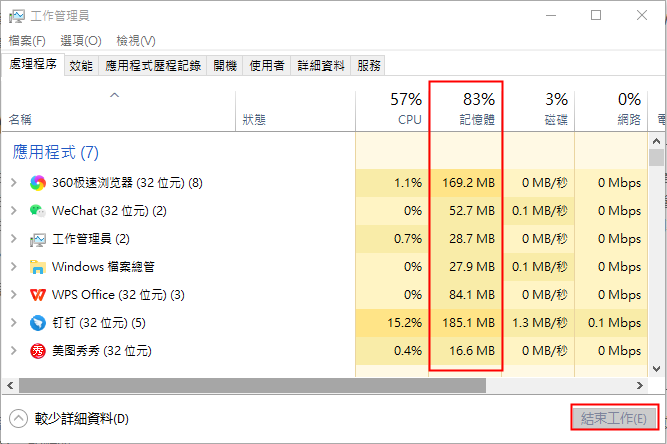667x444 pixels.
Task: Expand the WPS Office process group
Action: pyautogui.click(x=14, y=295)
